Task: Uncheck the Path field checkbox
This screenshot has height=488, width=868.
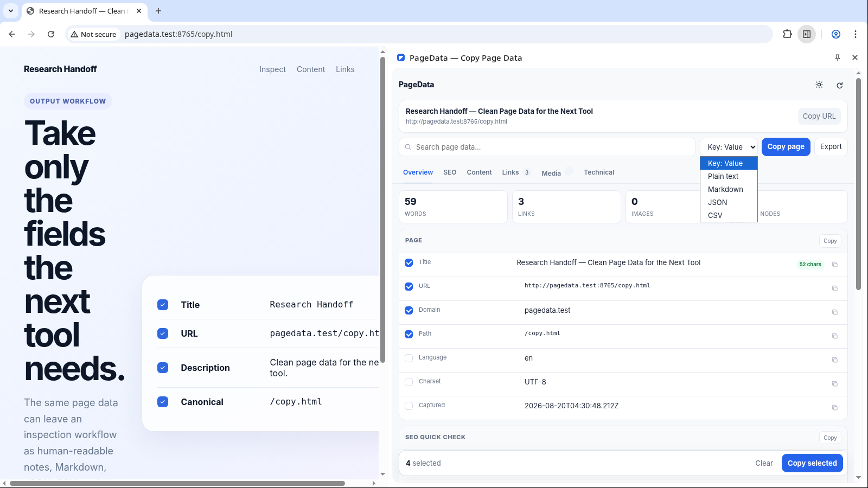Action: tap(409, 335)
